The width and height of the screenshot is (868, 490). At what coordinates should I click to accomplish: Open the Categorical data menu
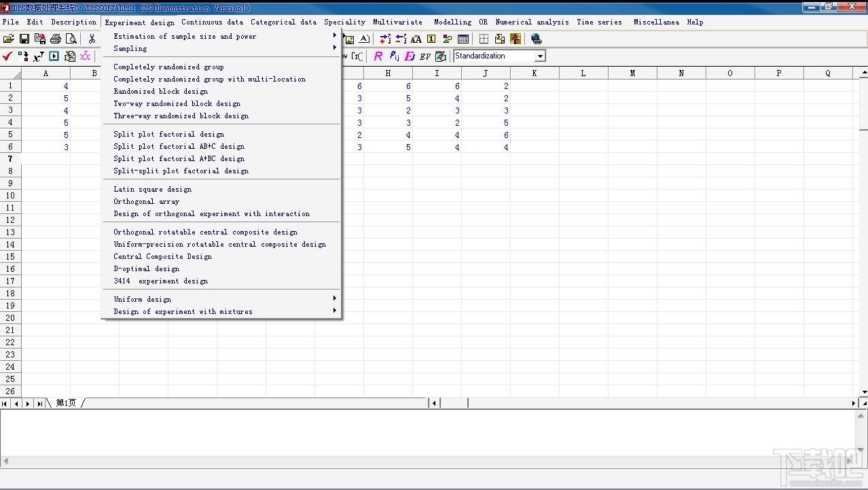pyautogui.click(x=283, y=22)
